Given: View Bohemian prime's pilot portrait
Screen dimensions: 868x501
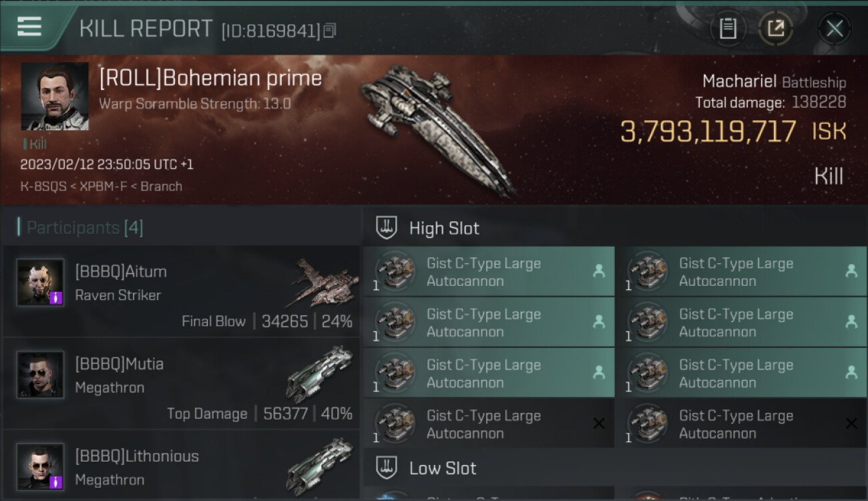Looking at the screenshot, I should pos(55,96).
